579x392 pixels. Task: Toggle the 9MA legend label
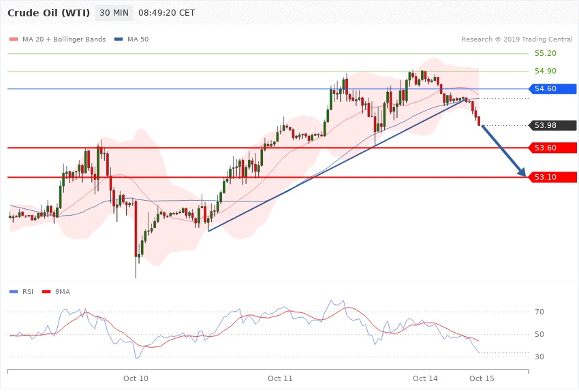pos(62,291)
